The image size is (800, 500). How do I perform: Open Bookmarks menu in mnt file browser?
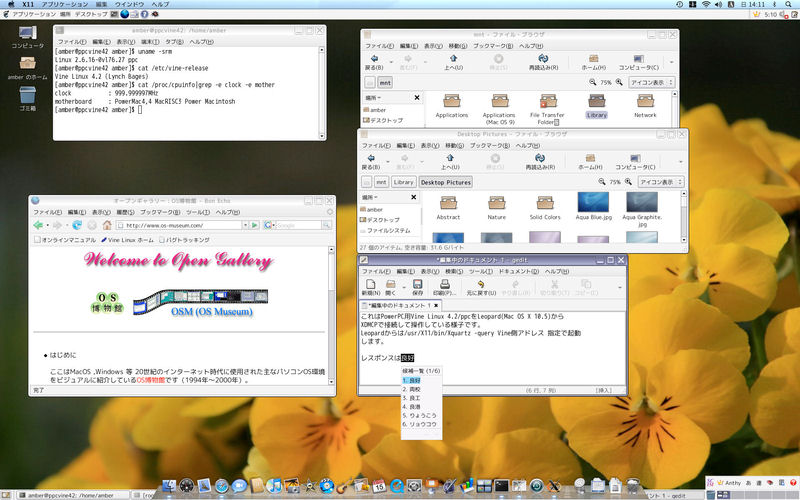[x=492, y=45]
